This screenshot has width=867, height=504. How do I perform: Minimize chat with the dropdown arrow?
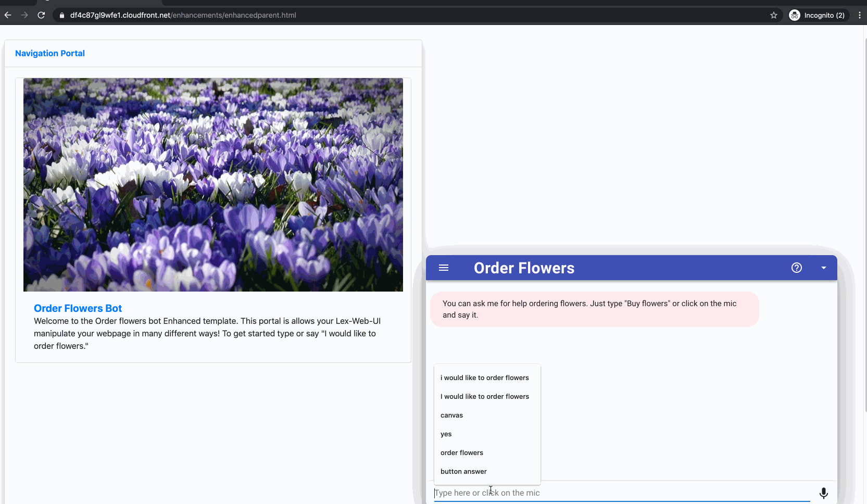(824, 268)
